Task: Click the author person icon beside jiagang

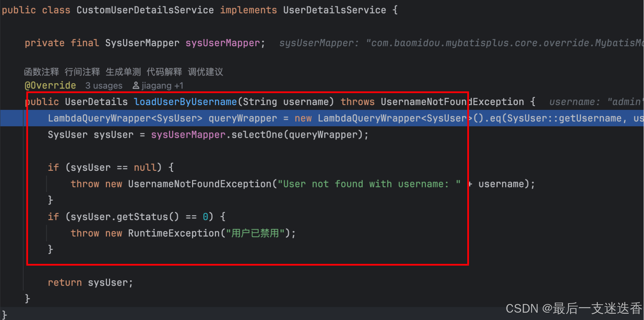Action: pos(136,86)
